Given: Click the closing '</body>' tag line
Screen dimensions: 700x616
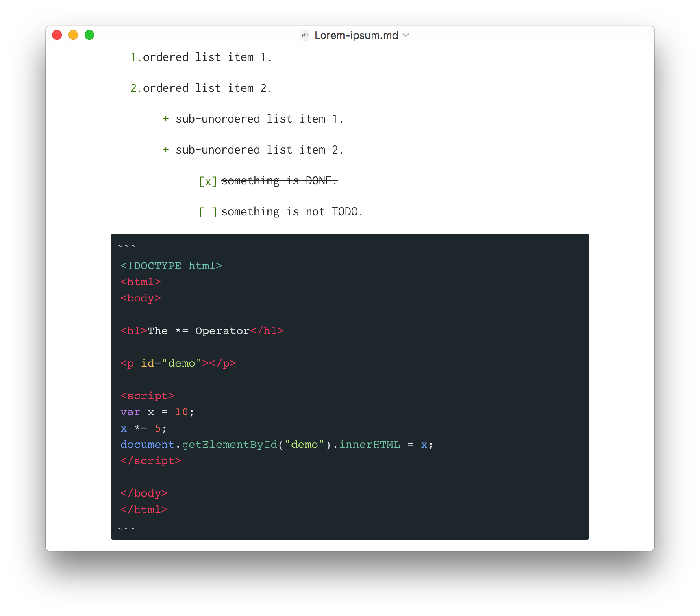Looking at the screenshot, I should tap(144, 493).
